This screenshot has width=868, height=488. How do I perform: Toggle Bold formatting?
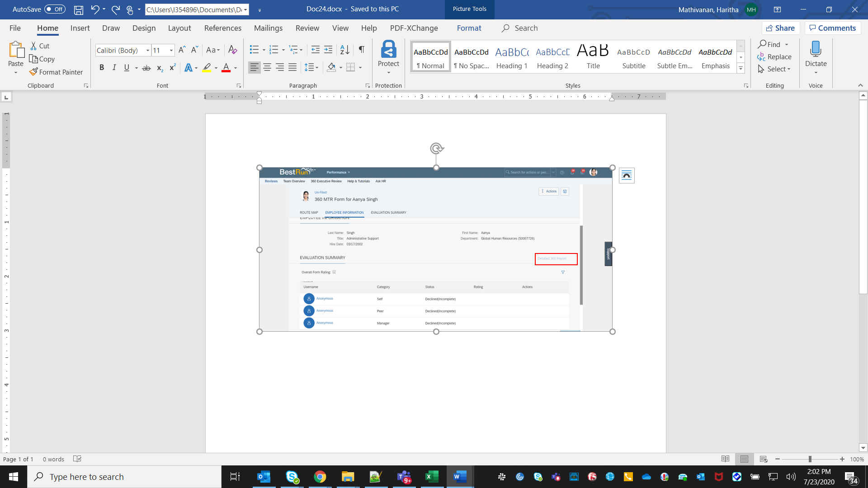102,68
